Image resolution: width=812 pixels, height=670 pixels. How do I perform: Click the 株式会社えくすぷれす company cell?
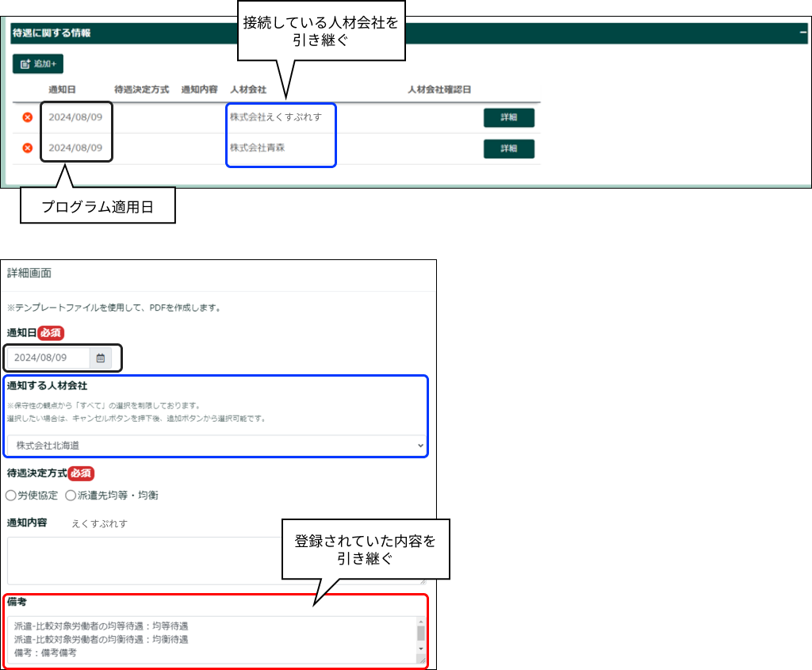[x=275, y=117]
